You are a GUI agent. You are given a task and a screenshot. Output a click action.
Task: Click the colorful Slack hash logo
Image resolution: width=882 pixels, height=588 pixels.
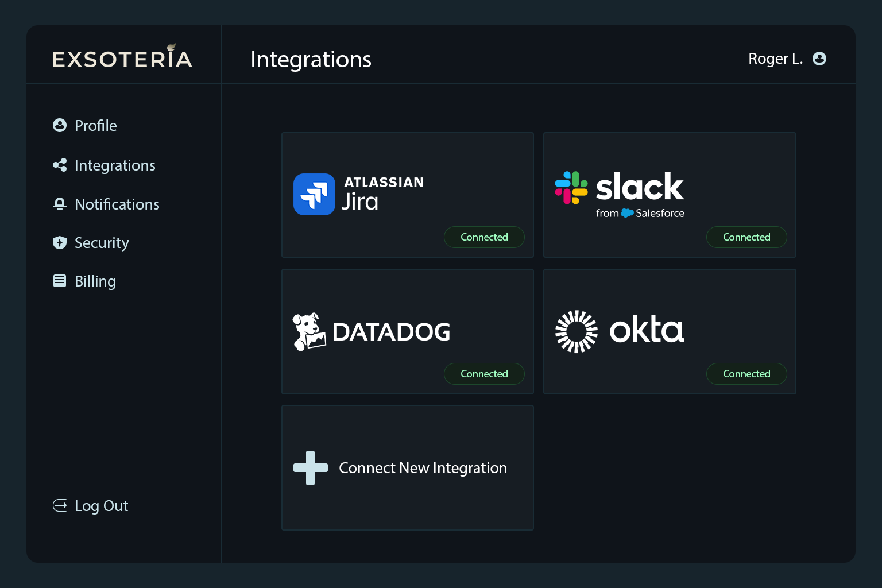(x=571, y=188)
